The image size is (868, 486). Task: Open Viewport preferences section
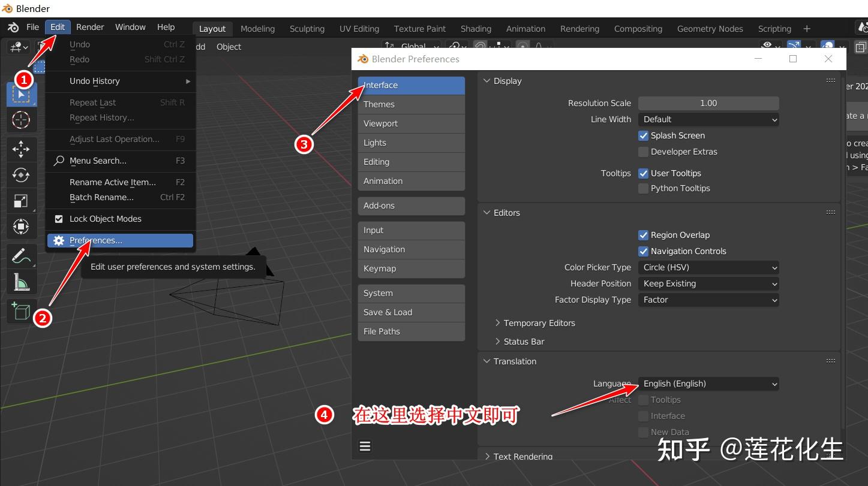(x=412, y=123)
